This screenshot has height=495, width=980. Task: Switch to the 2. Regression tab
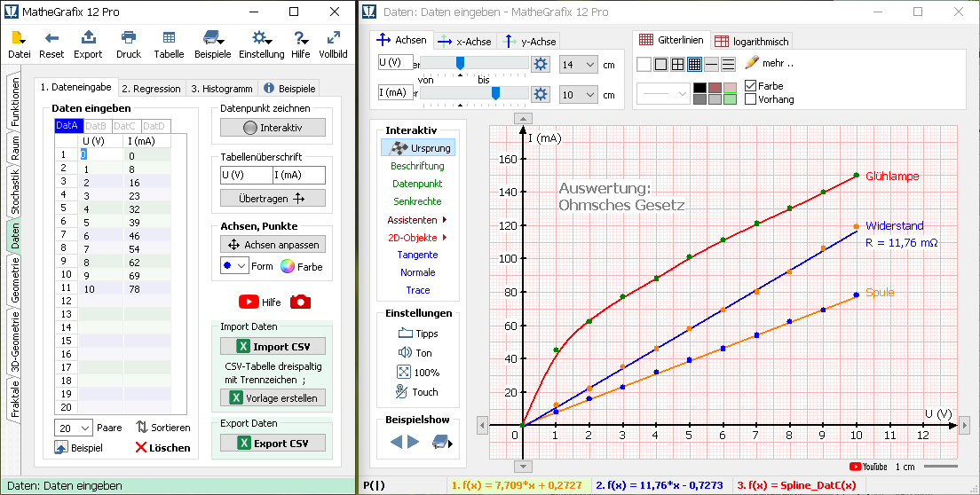pos(151,89)
